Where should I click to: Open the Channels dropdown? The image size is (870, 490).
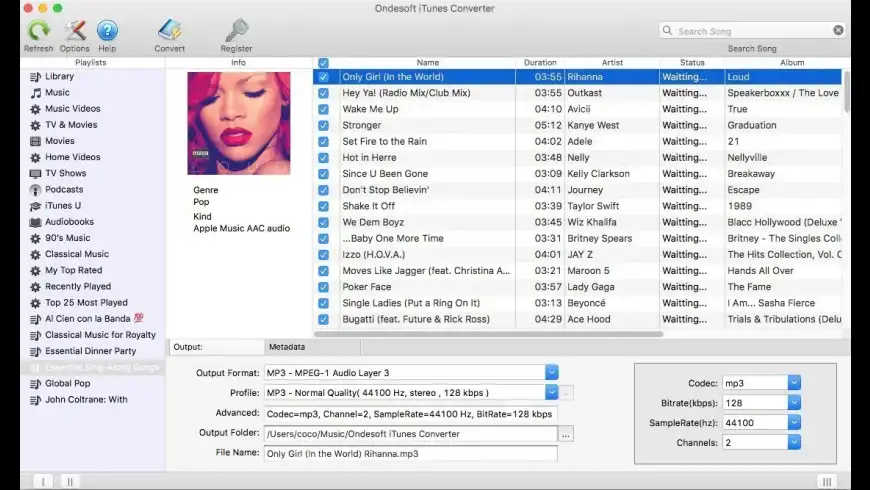[794, 443]
